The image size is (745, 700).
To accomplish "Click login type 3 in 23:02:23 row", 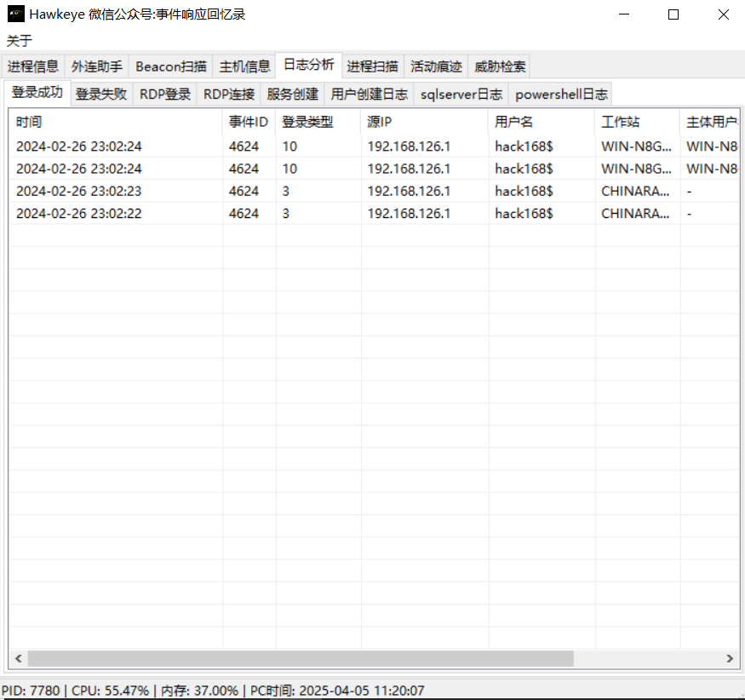I will point(285,191).
